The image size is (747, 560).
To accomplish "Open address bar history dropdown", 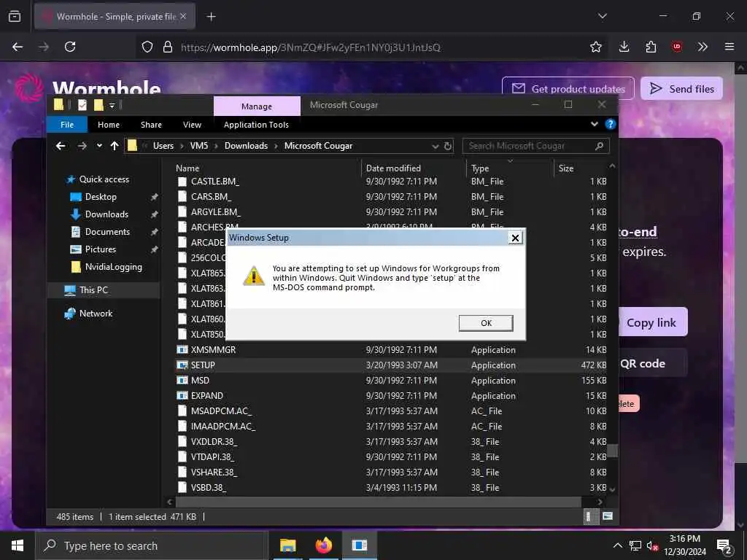I will pyautogui.click(x=435, y=146).
